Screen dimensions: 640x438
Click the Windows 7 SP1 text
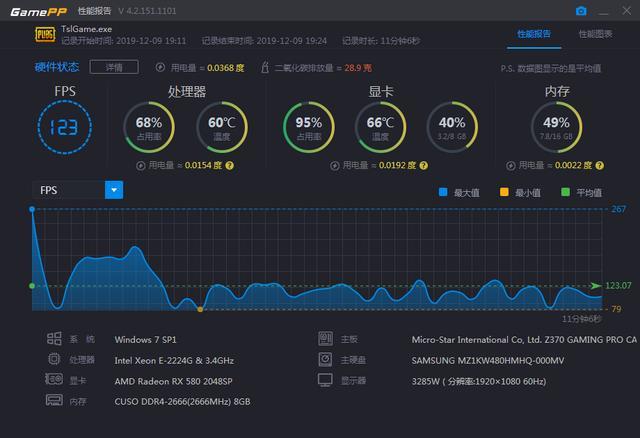click(x=145, y=340)
